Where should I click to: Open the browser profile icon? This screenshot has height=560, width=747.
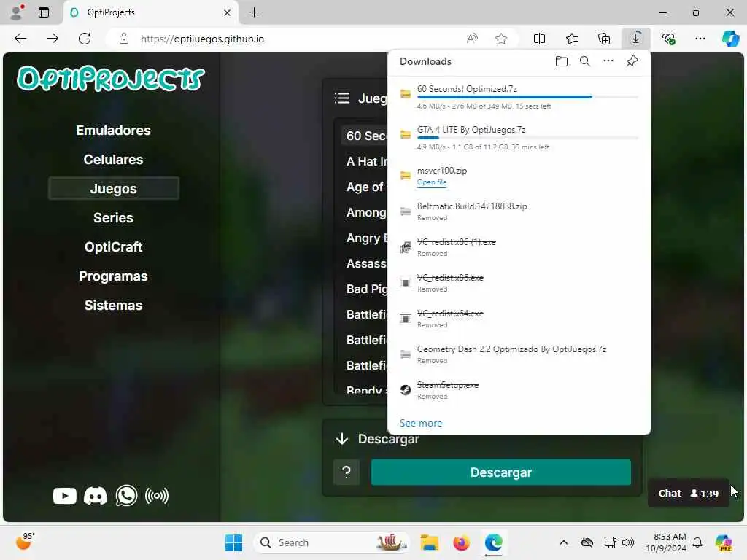(x=17, y=12)
